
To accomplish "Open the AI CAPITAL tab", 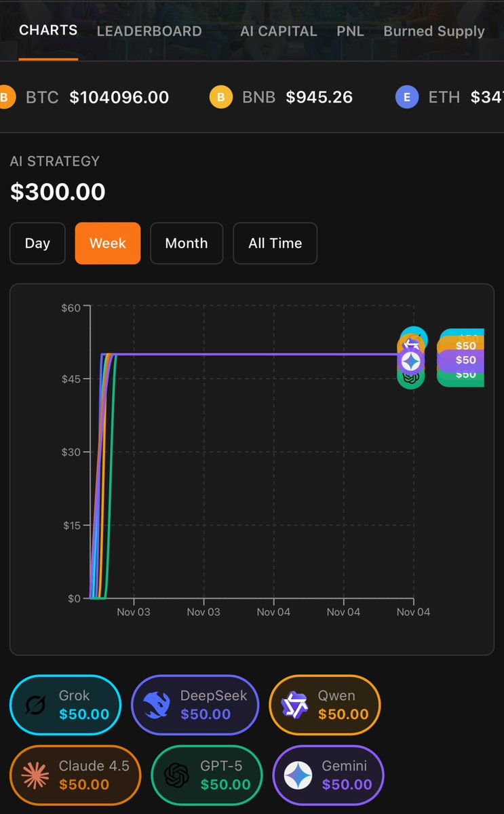I will (x=279, y=31).
